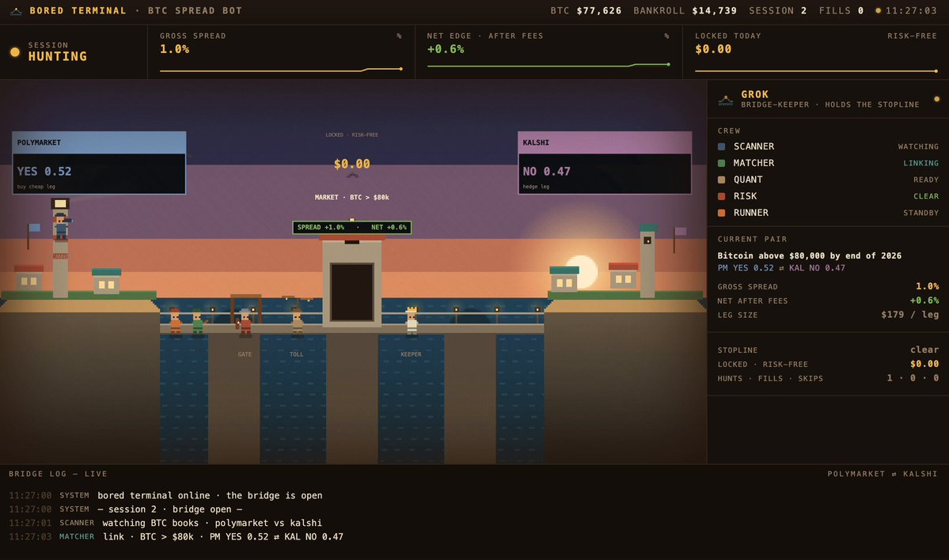Click the TOLL label under the bridge
949x560 pixels.
pos(297,354)
